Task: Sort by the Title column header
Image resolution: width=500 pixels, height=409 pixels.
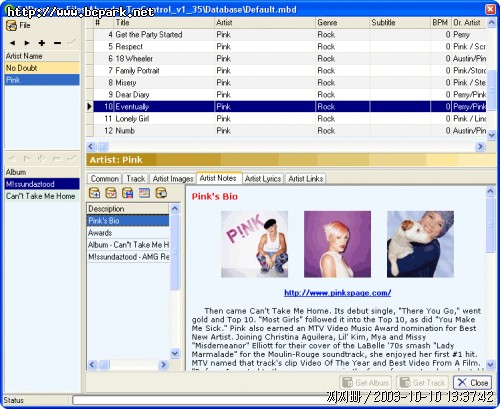Action: pyautogui.click(x=164, y=23)
